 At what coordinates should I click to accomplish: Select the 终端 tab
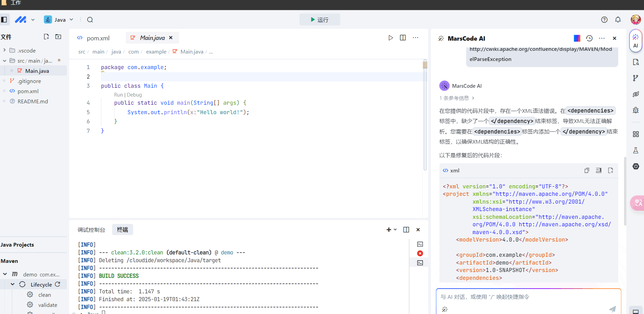click(x=122, y=230)
